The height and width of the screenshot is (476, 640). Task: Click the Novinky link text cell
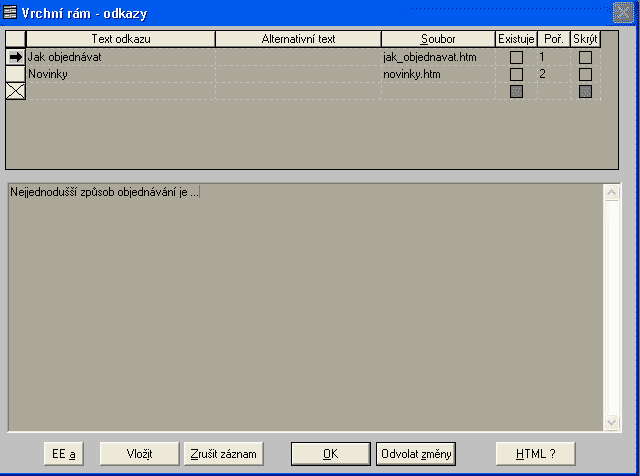tap(121, 74)
